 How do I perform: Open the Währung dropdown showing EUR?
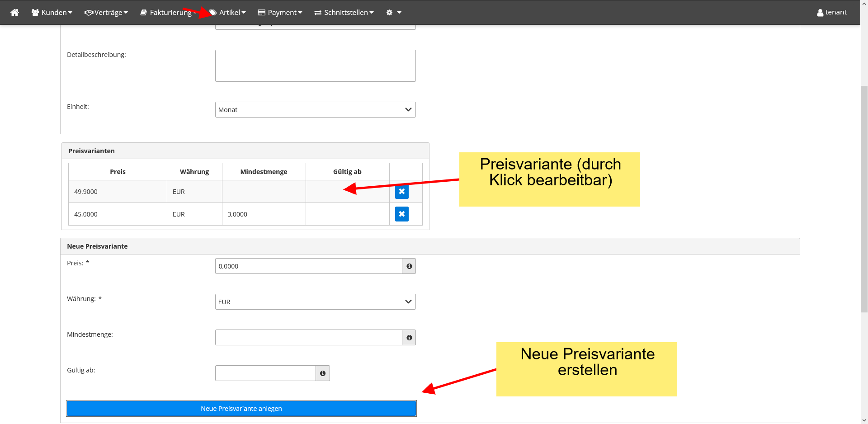(x=315, y=302)
